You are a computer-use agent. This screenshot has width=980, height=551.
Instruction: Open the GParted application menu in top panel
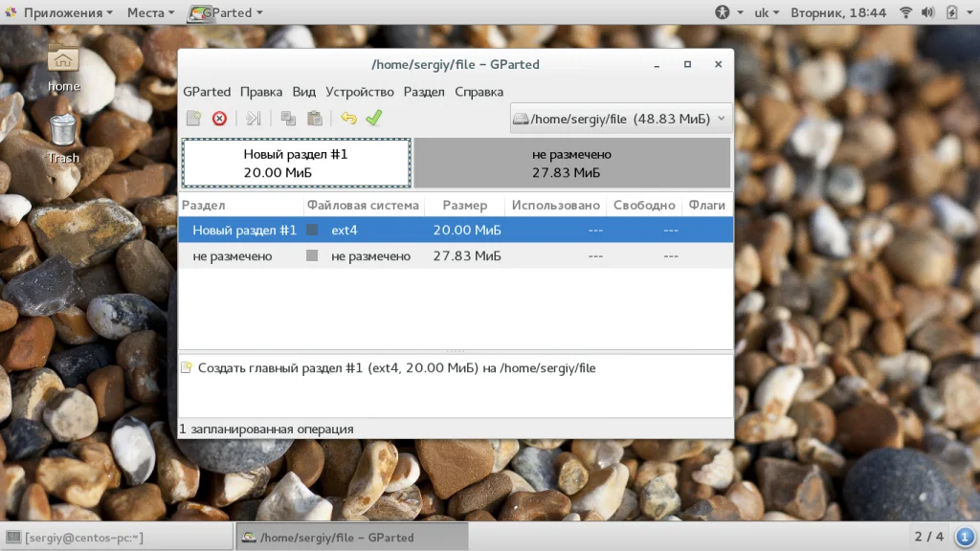(x=226, y=12)
